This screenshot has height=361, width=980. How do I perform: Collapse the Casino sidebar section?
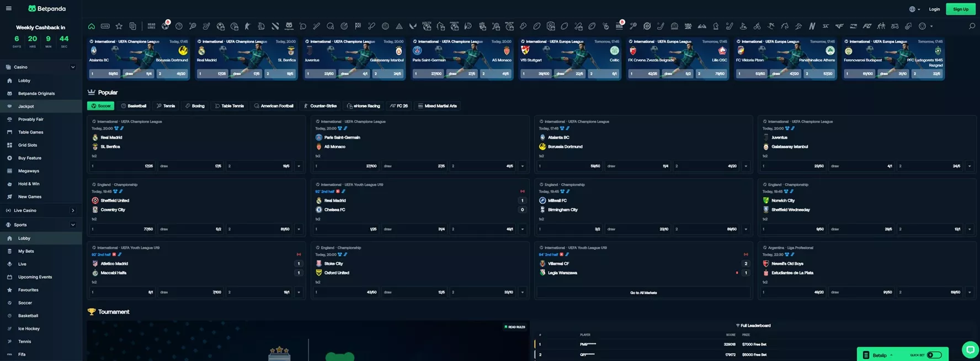(x=73, y=67)
